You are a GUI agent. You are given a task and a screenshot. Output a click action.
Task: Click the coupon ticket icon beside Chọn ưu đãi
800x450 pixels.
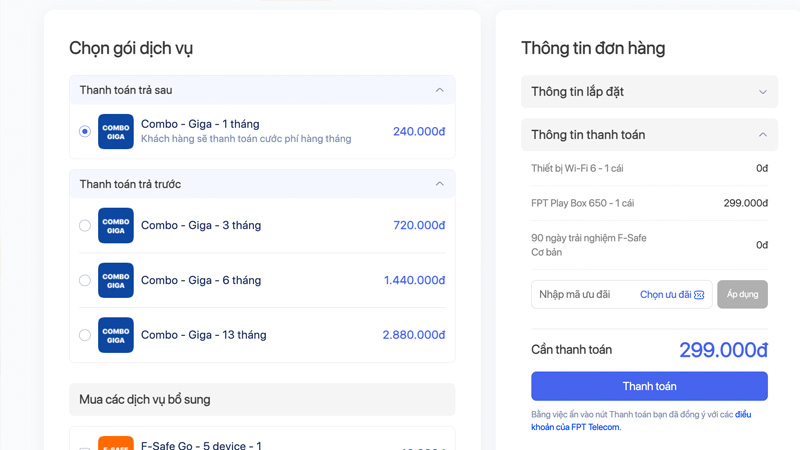pyautogui.click(x=699, y=295)
